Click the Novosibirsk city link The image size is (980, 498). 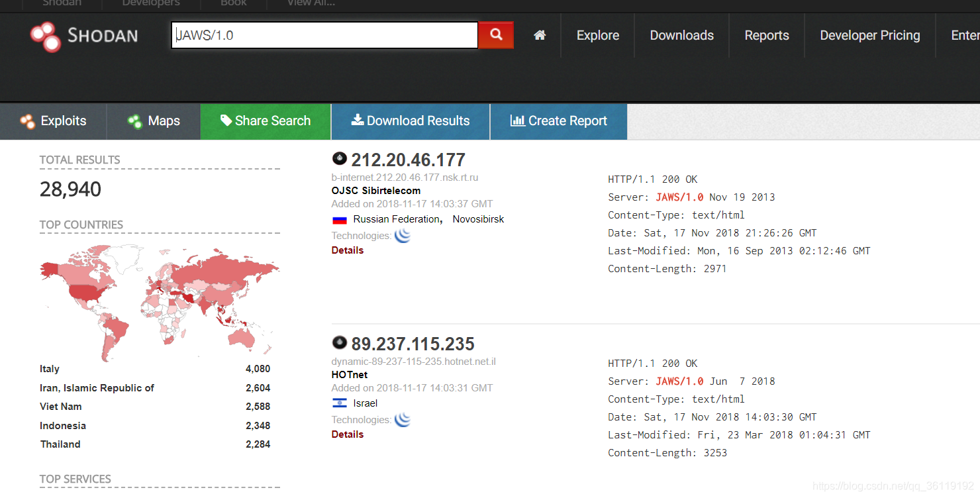pos(478,219)
